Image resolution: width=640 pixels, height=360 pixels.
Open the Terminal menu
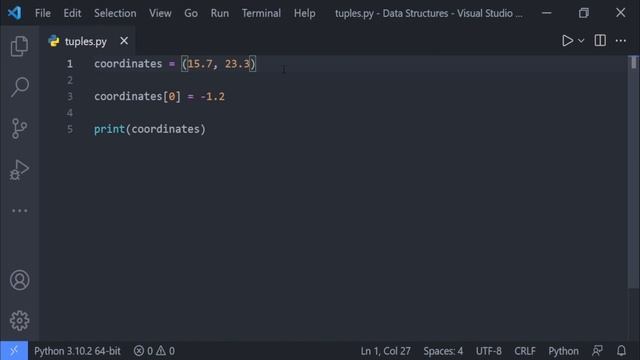pos(261,13)
